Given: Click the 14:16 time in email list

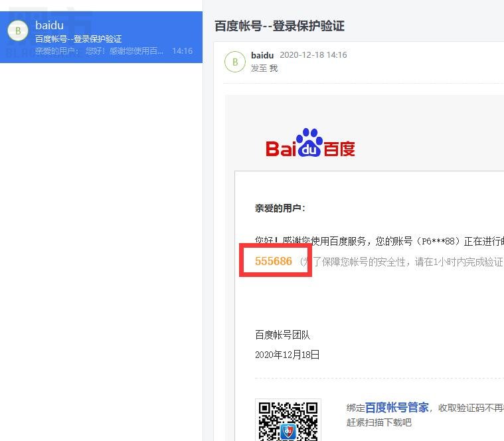Looking at the screenshot, I should (x=182, y=51).
